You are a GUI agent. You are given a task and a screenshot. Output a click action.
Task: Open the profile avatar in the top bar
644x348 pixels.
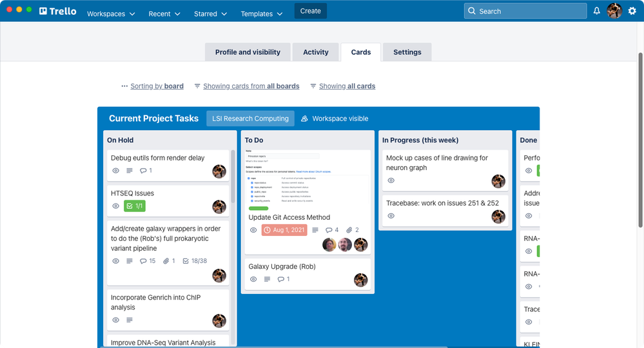point(614,11)
